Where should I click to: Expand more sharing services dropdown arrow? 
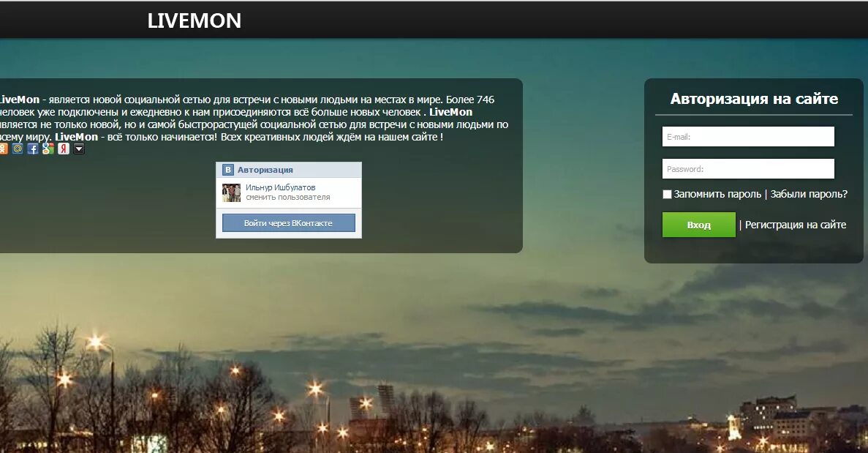tap(79, 149)
